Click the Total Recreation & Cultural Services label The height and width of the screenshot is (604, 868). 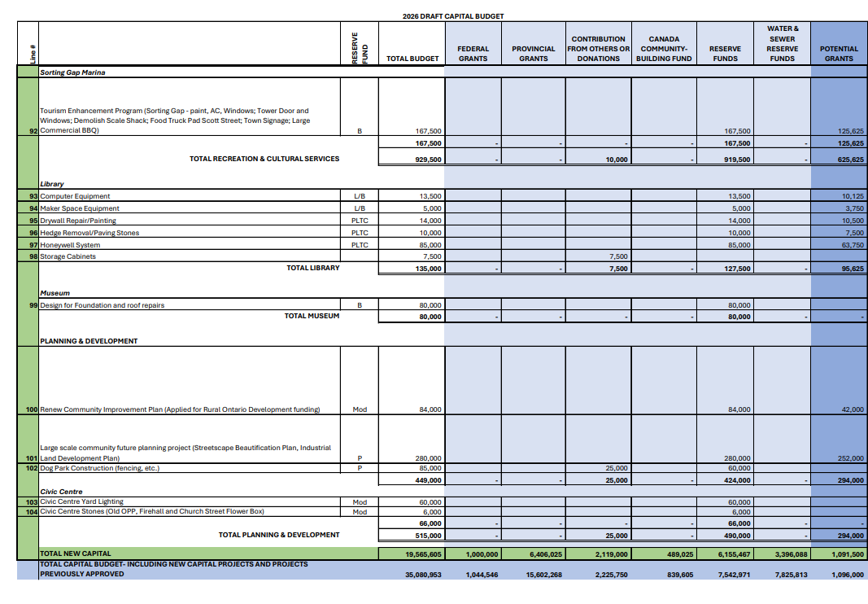264,159
